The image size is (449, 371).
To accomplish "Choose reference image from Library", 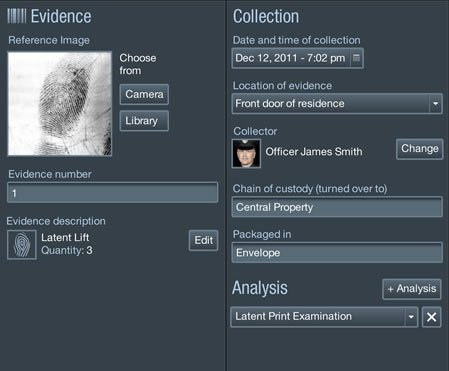I will [x=144, y=121].
